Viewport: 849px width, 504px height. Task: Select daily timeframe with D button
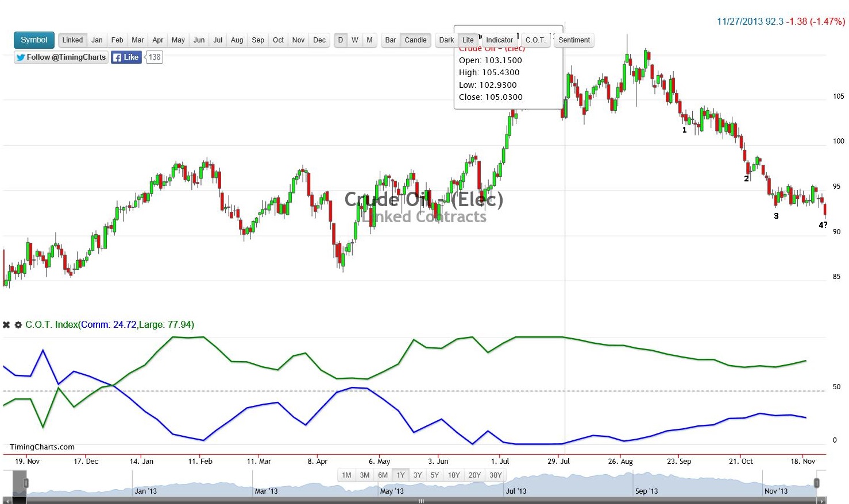pyautogui.click(x=340, y=40)
